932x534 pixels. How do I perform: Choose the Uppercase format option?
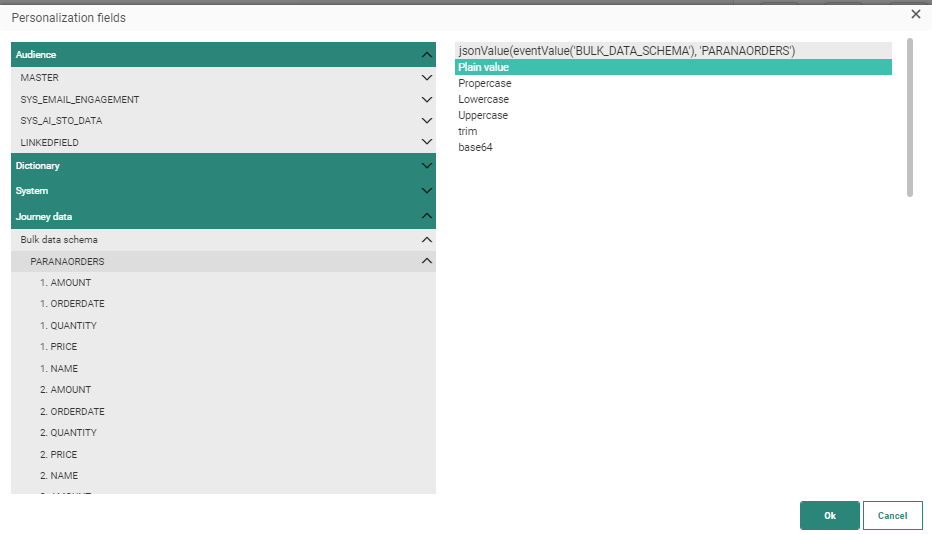point(483,116)
